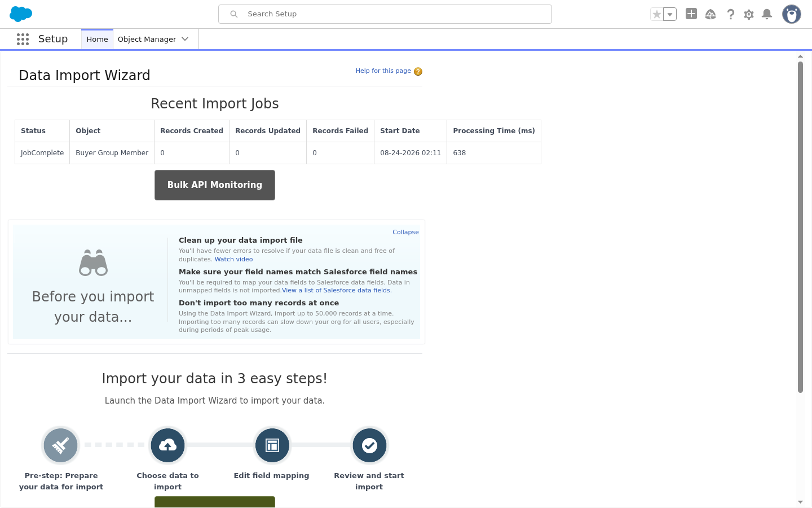812x508 pixels.
Task: Open the Salesforce Help question mark
Action: point(730,14)
